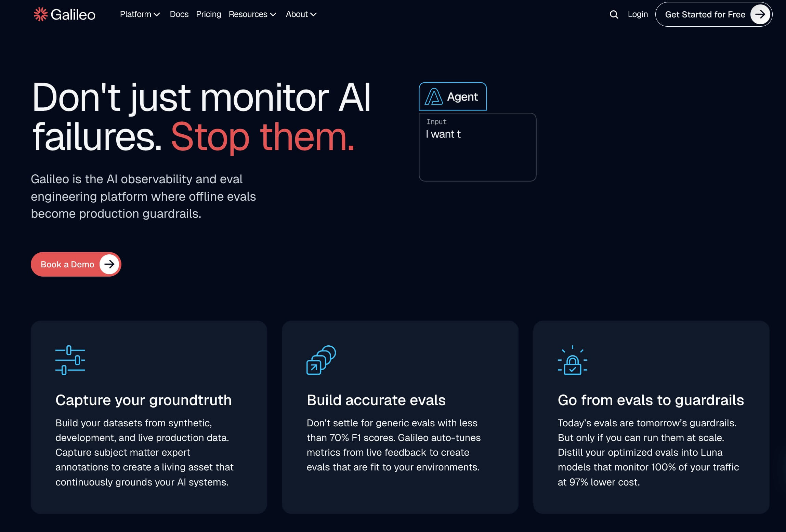This screenshot has width=786, height=532.
Task: Click stacked squares icon above Build evals
Action: point(321,360)
